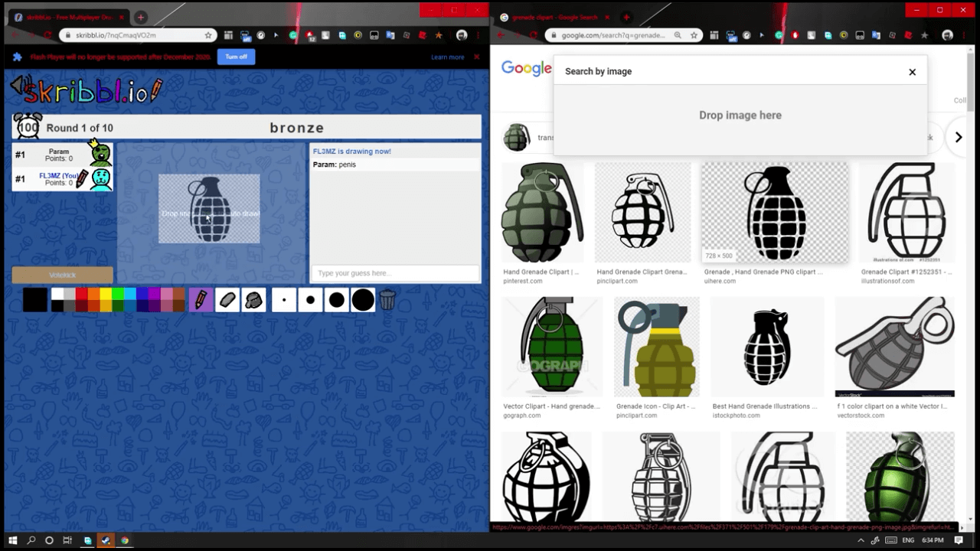Open pinterest.com green grenade clipart thumbnail
This screenshot has height=551, width=980.
pos(542,212)
